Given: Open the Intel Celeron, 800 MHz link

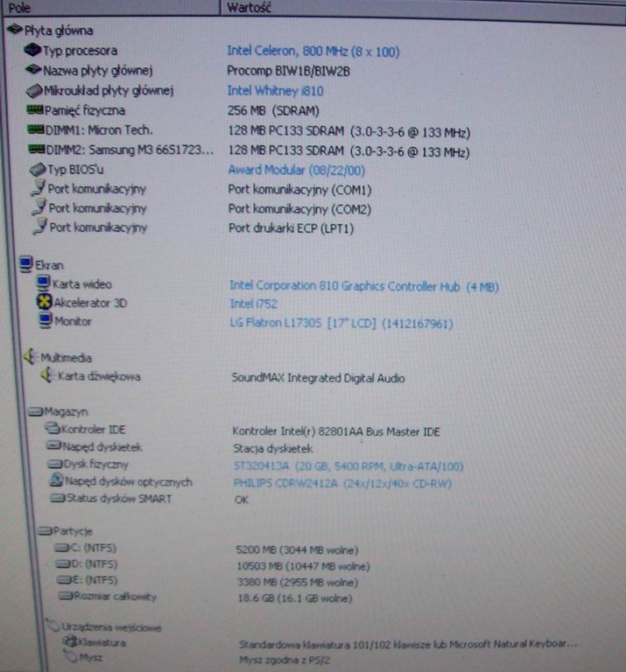Looking at the screenshot, I should pyautogui.click(x=313, y=51).
